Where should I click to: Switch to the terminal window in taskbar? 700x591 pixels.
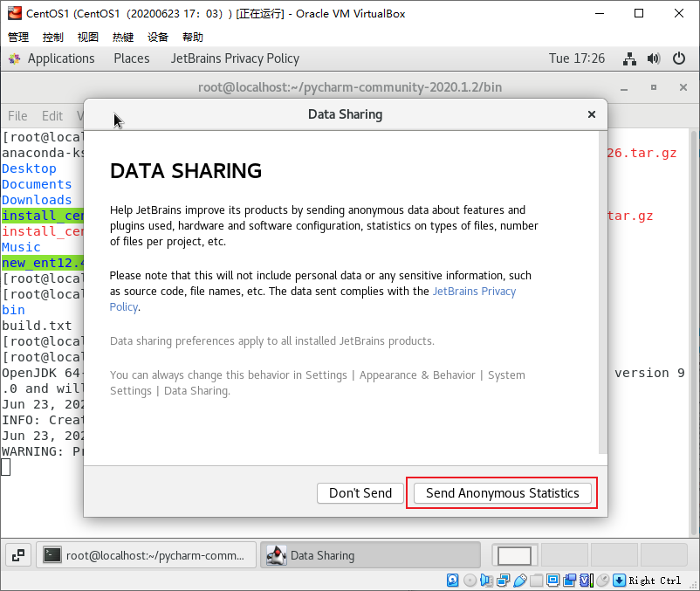click(147, 555)
